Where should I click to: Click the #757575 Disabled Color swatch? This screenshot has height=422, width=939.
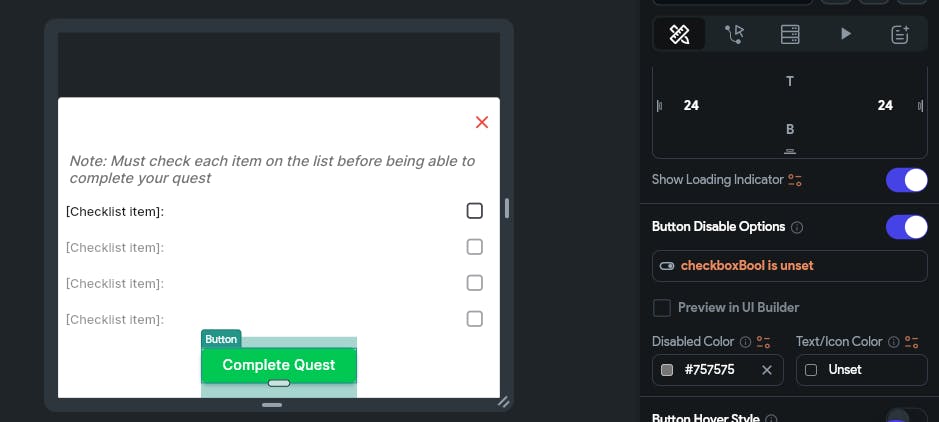[667, 370]
